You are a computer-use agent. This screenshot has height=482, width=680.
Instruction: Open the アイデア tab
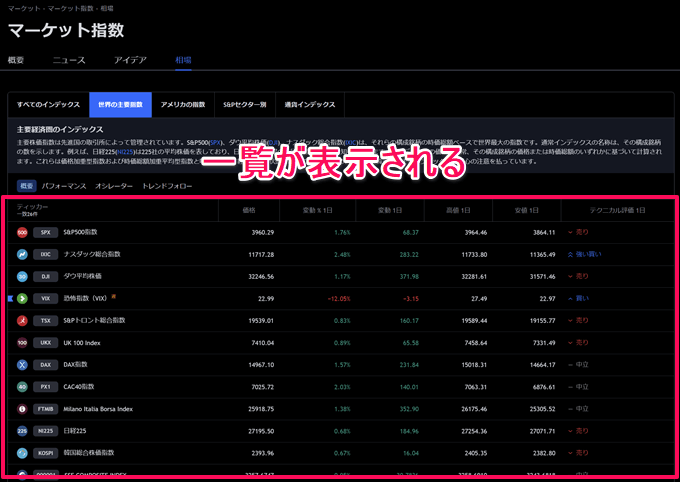pos(130,60)
